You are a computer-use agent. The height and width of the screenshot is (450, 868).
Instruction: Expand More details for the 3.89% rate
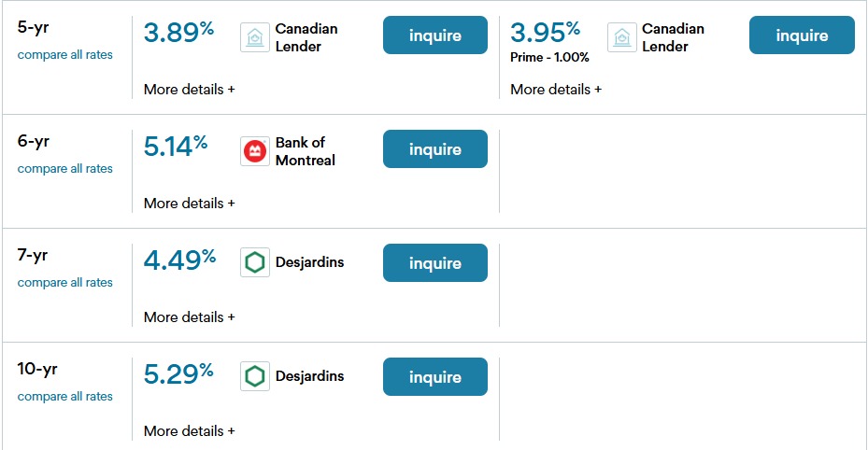(x=190, y=90)
